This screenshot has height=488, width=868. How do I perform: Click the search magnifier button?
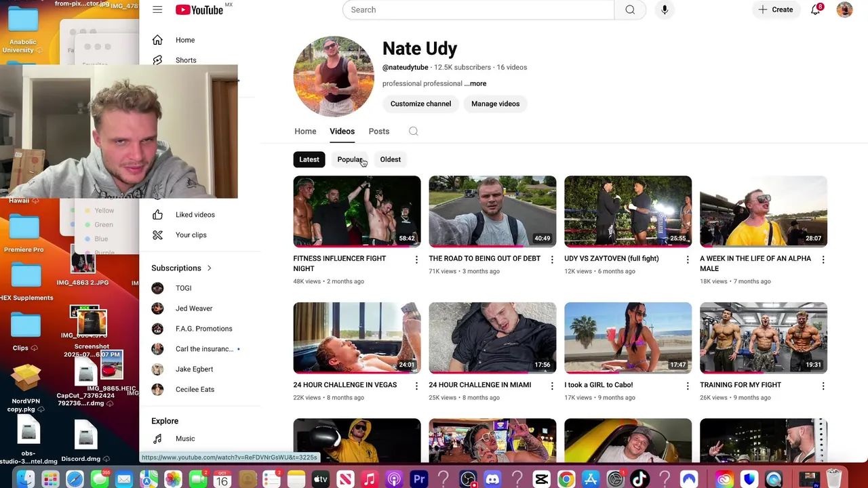click(630, 9)
